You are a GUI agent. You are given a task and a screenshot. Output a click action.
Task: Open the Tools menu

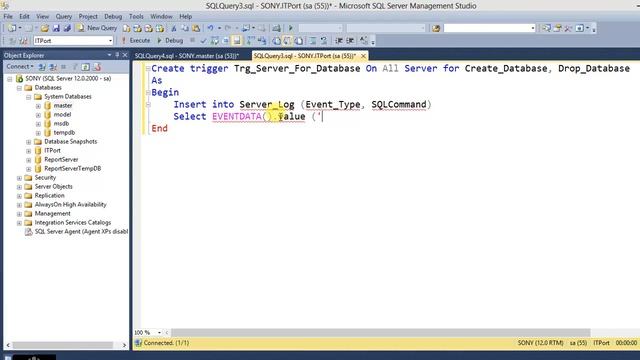tap(136, 17)
